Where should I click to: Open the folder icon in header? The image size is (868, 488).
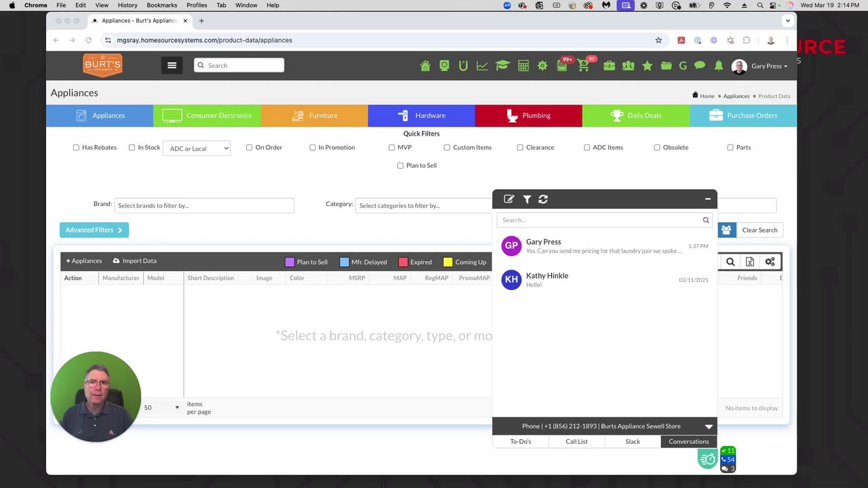point(666,66)
